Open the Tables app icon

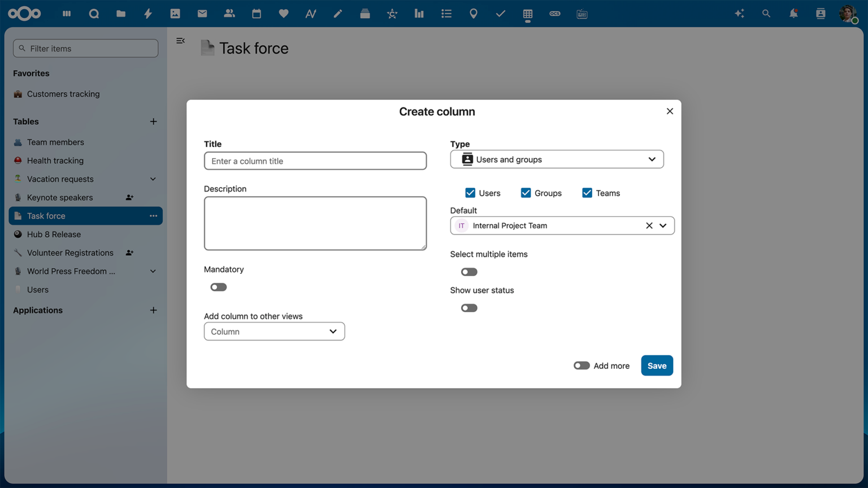[527, 13]
